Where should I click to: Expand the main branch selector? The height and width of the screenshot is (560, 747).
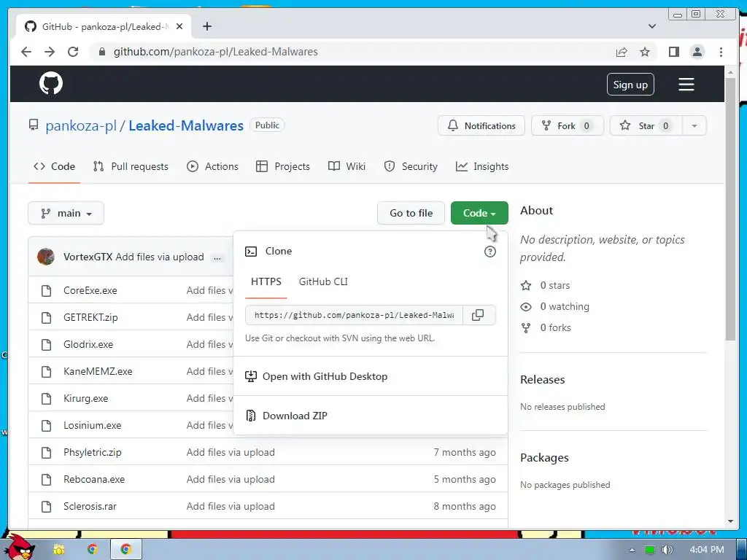click(x=66, y=213)
